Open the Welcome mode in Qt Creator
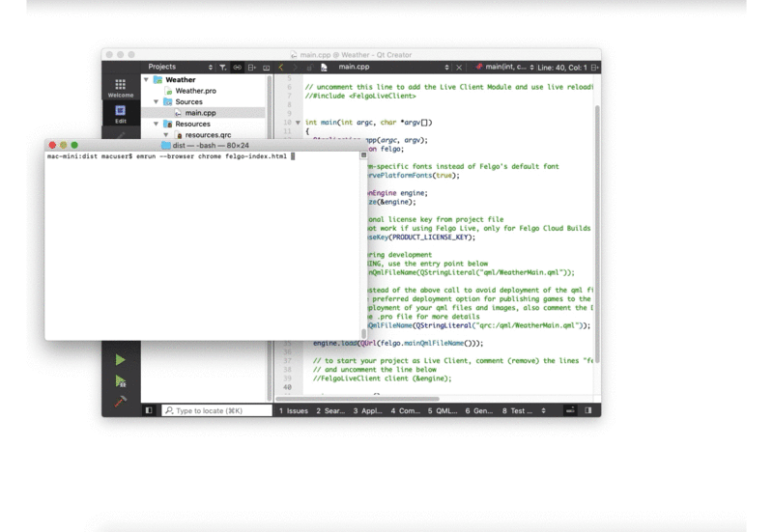This screenshot has height=532, width=773. pos(121,88)
